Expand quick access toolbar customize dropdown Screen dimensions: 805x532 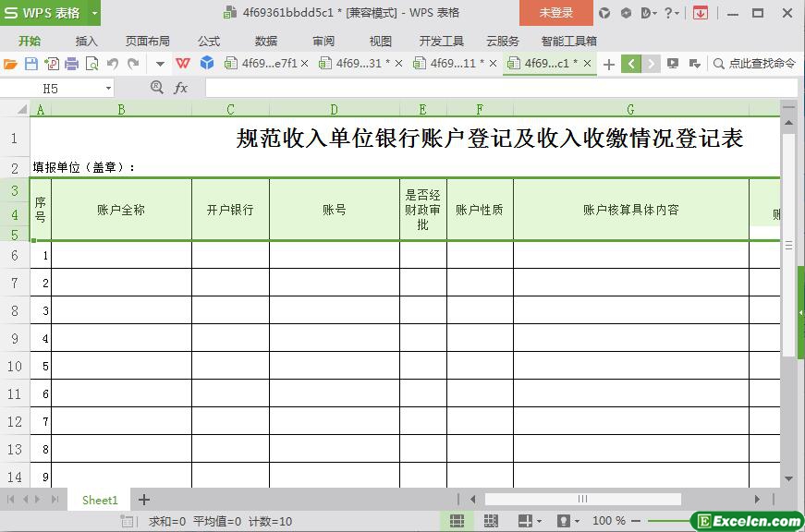coord(160,64)
